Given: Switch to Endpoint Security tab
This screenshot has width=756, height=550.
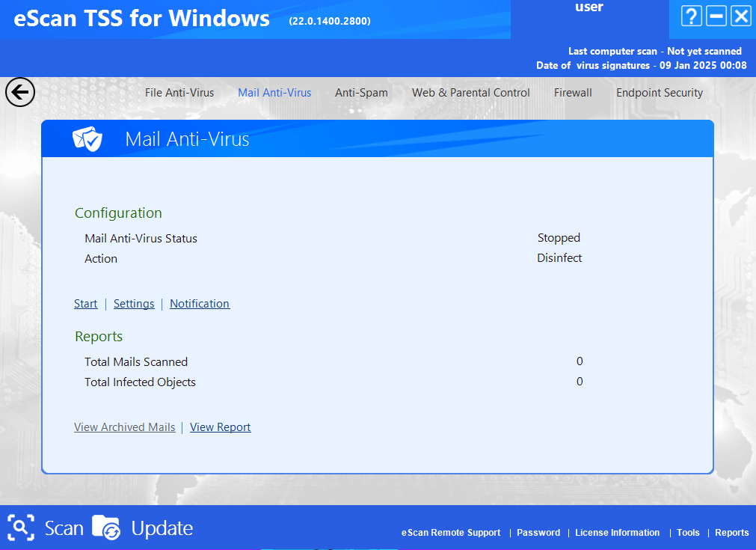Looking at the screenshot, I should tap(659, 93).
